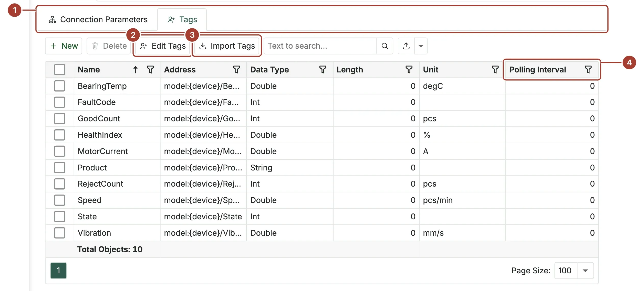Select the MotorCurrent row checkbox
This screenshot has height=291, width=644.
pos(60,151)
